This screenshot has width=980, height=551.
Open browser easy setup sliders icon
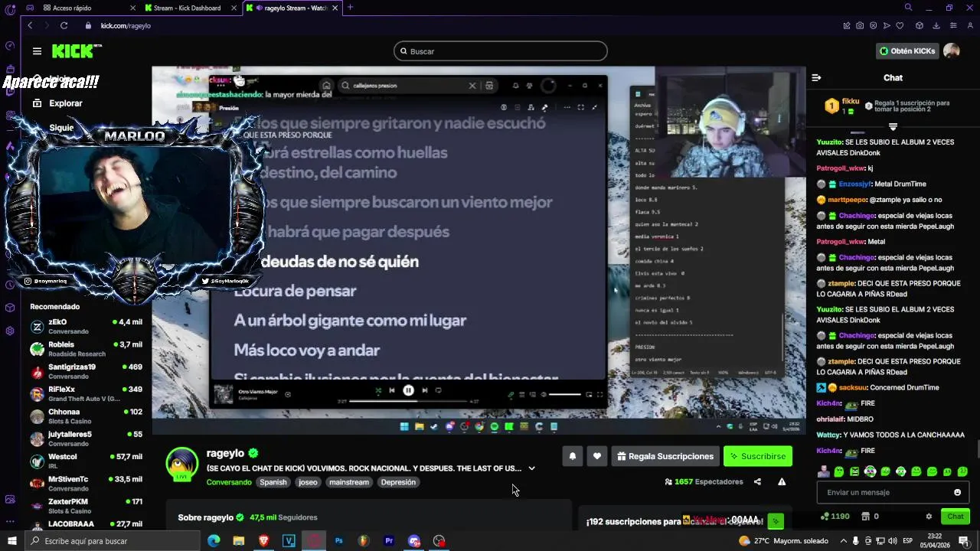(953, 25)
